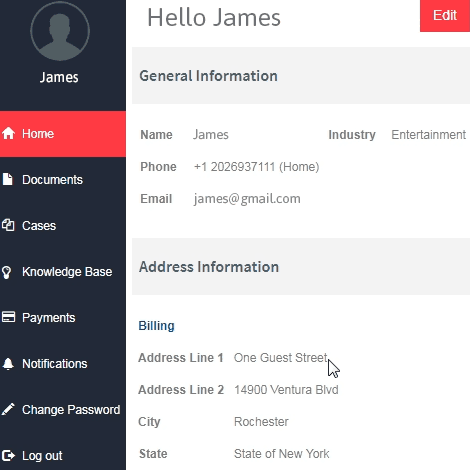Click the Address Line 1 label
Screen dimensions: 470x470
(181, 358)
